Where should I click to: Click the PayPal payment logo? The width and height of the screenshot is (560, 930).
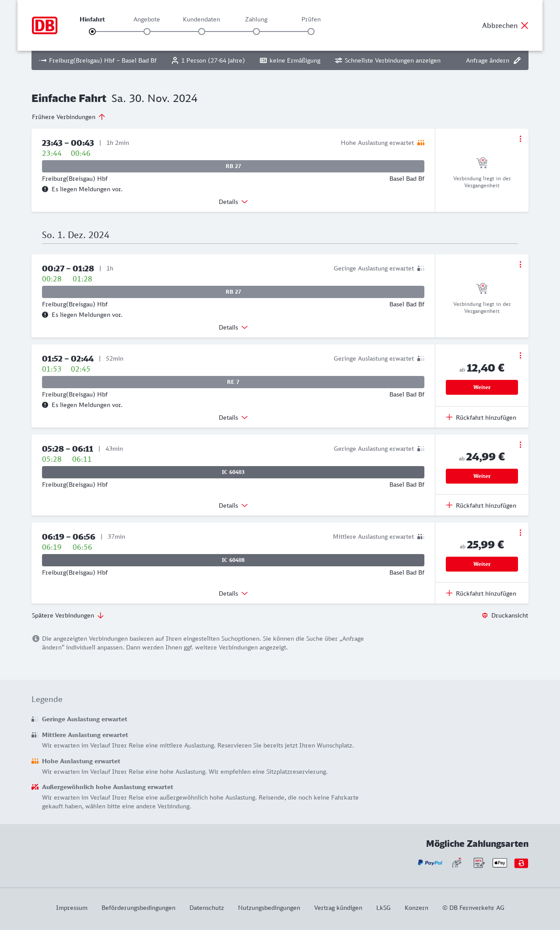coord(430,863)
